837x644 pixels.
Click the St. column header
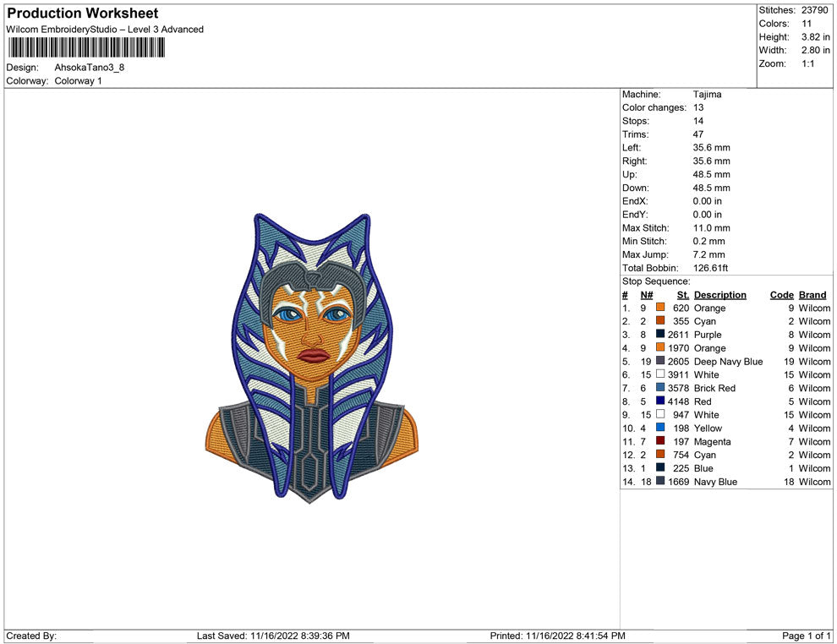(x=683, y=294)
